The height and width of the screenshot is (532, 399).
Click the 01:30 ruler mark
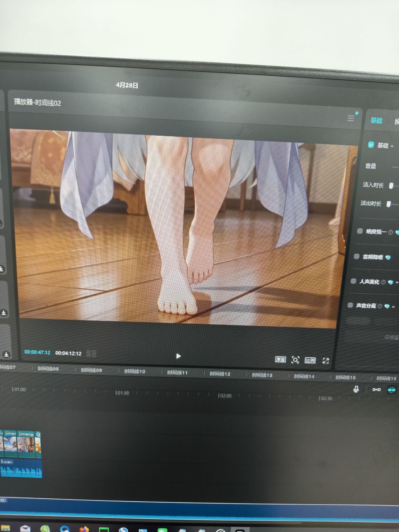click(x=122, y=393)
